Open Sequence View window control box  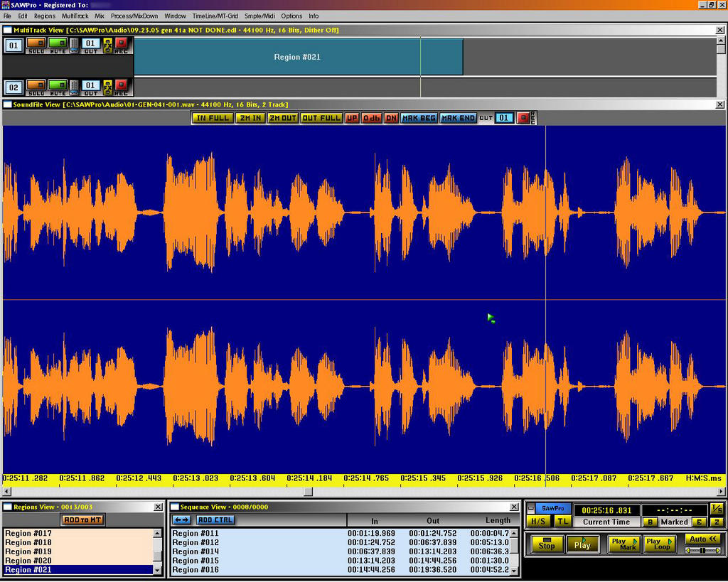(175, 507)
